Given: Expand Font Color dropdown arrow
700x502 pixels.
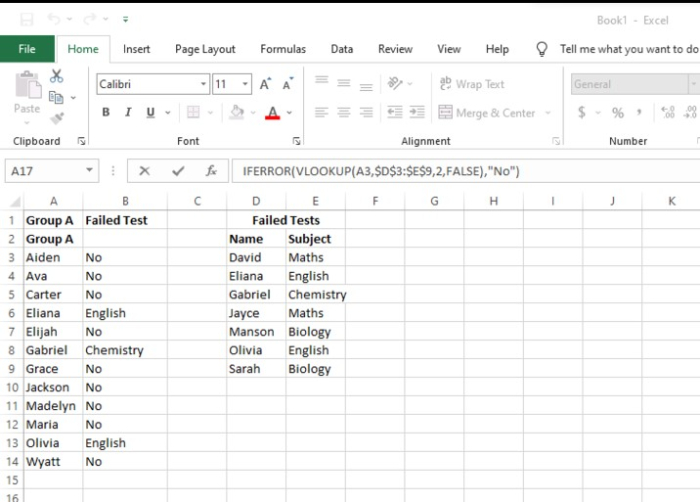Looking at the screenshot, I should [x=289, y=113].
